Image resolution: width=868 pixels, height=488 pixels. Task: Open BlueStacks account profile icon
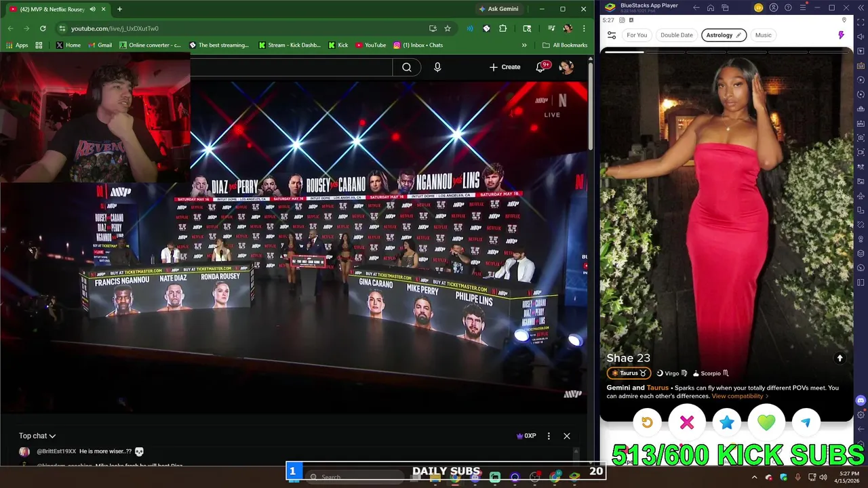pos(774,8)
